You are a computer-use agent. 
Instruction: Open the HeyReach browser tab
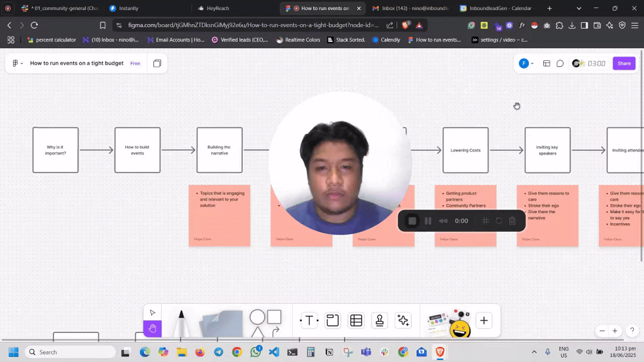(218, 8)
